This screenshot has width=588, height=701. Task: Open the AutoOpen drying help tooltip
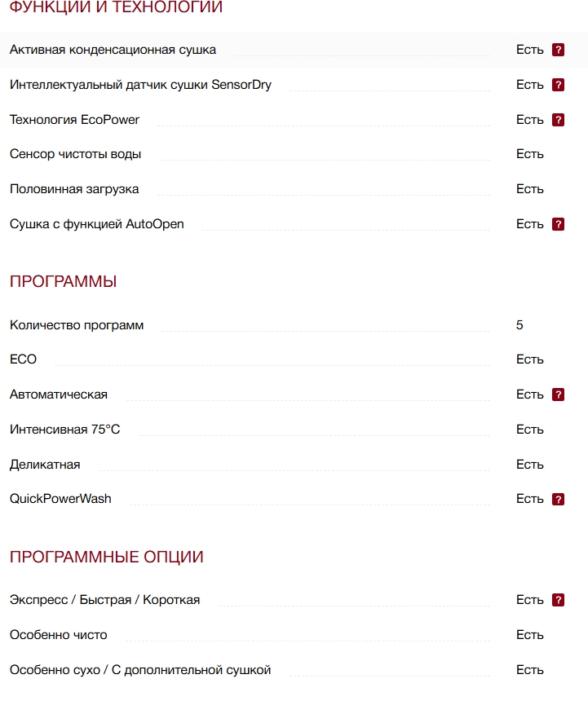pyautogui.click(x=558, y=224)
